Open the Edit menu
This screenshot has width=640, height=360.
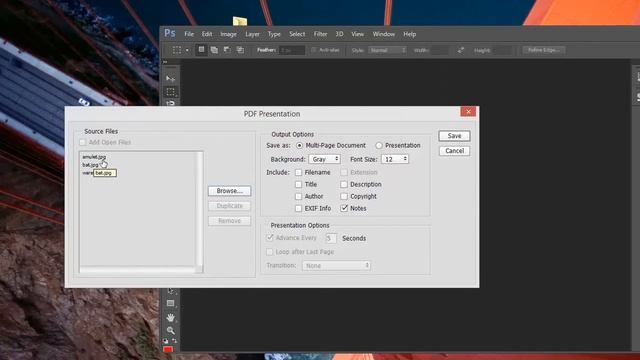207,34
